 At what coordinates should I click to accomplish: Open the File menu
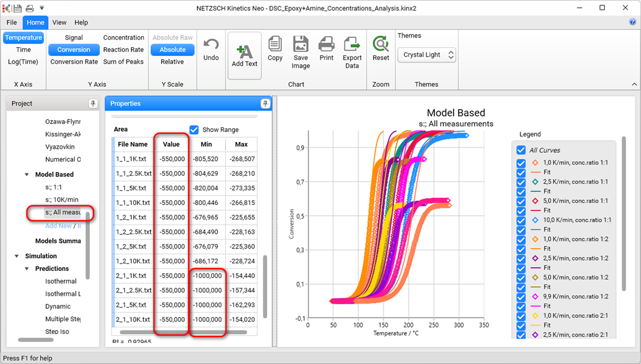tap(12, 22)
